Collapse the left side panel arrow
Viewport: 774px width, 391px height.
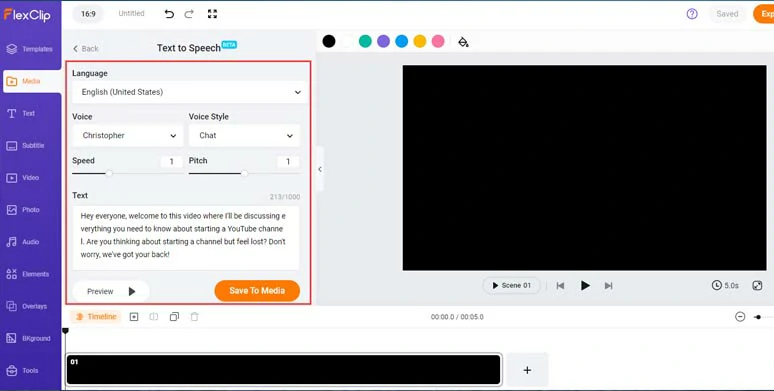(320, 169)
